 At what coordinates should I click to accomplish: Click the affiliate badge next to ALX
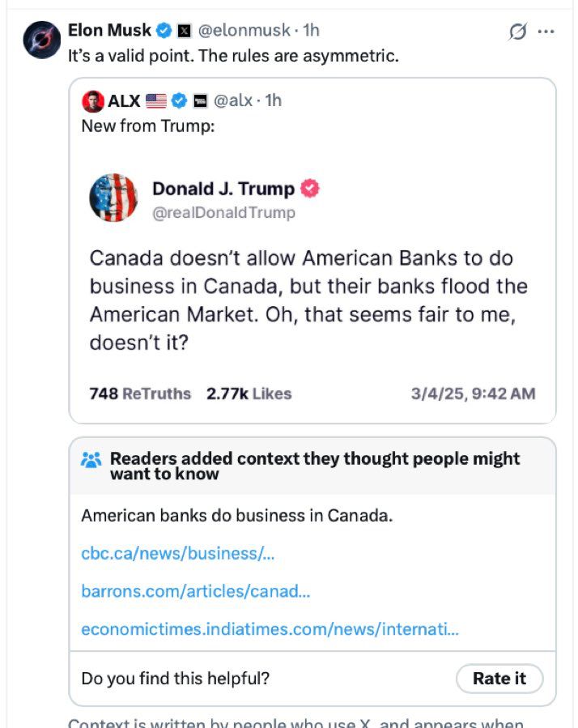click(200, 100)
